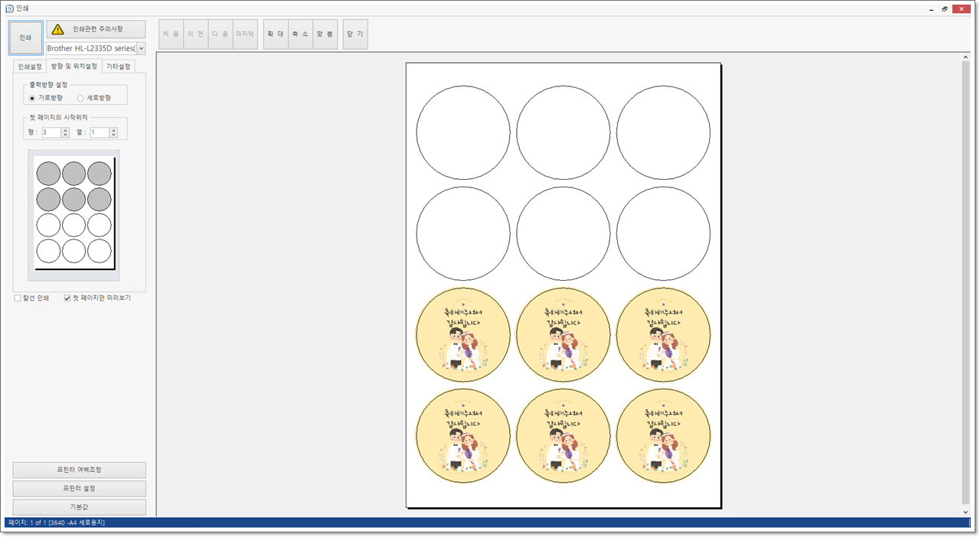Click the preview scrollbar up arrow
Screen dimensions: 980x537
965,57
